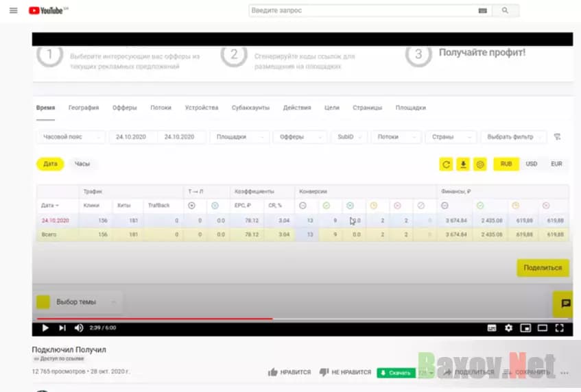
Task: Switch to the География tab
Action: coord(84,108)
